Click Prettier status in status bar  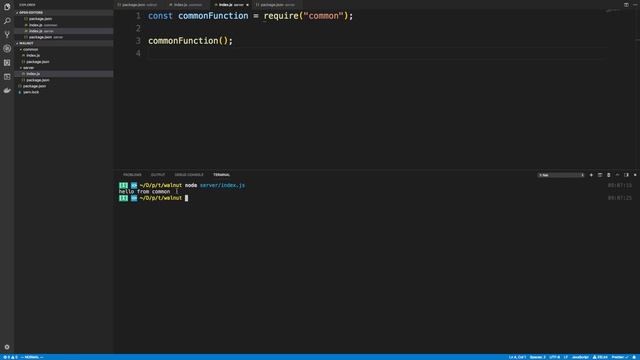click(x=620, y=357)
